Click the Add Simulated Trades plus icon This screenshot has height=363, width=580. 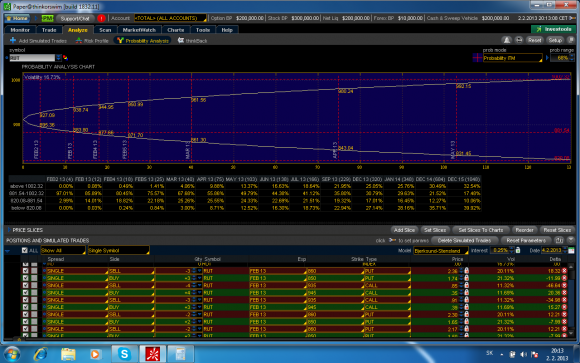tap(13, 40)
